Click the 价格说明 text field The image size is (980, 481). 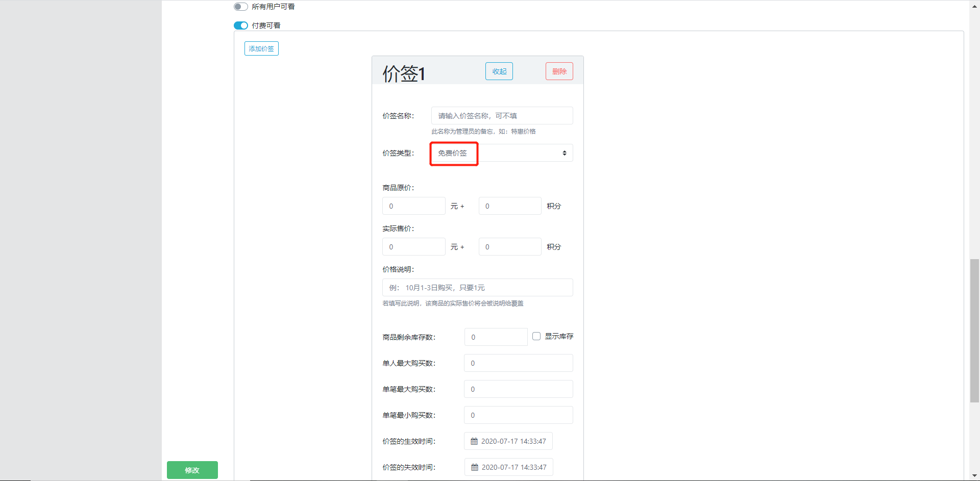point(477,288)
